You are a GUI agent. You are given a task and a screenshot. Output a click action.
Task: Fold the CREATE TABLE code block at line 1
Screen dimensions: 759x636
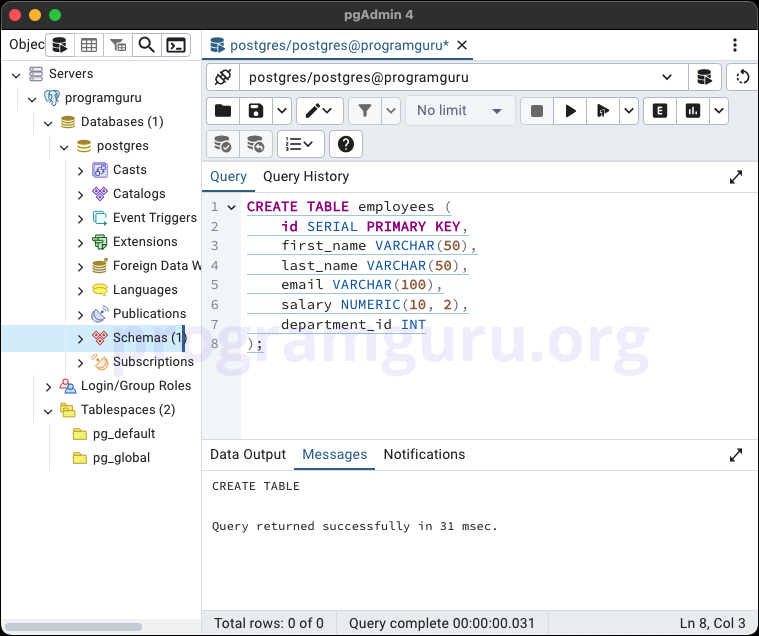pyautogui.click(x=231, y=207)
